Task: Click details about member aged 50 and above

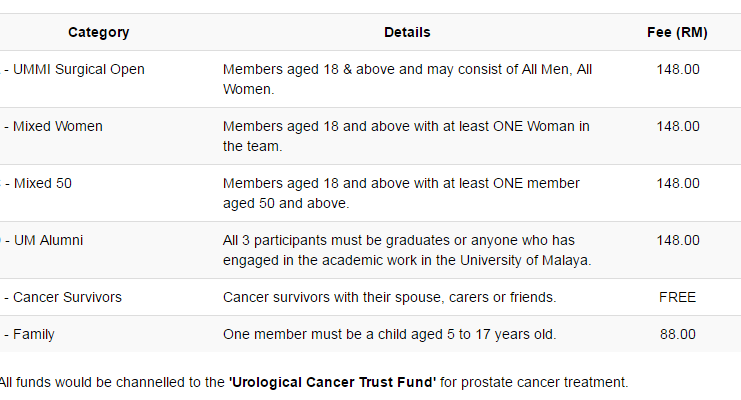Action: pyautogui.click(x=401, y=193)
